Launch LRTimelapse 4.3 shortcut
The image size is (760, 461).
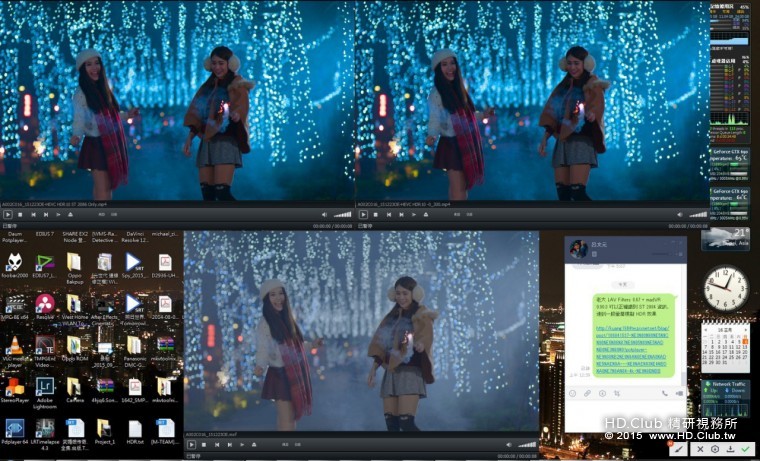(45, 434)
